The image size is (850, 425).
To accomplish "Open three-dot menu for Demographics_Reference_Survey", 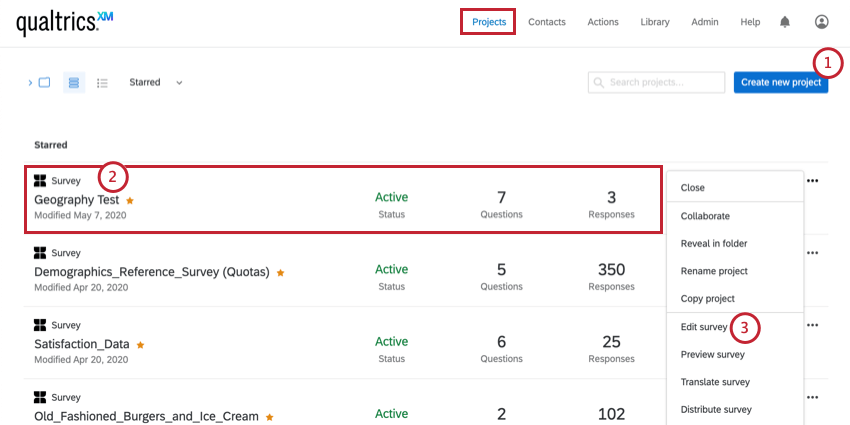I will pyautogui.click(x=812, y=253).
